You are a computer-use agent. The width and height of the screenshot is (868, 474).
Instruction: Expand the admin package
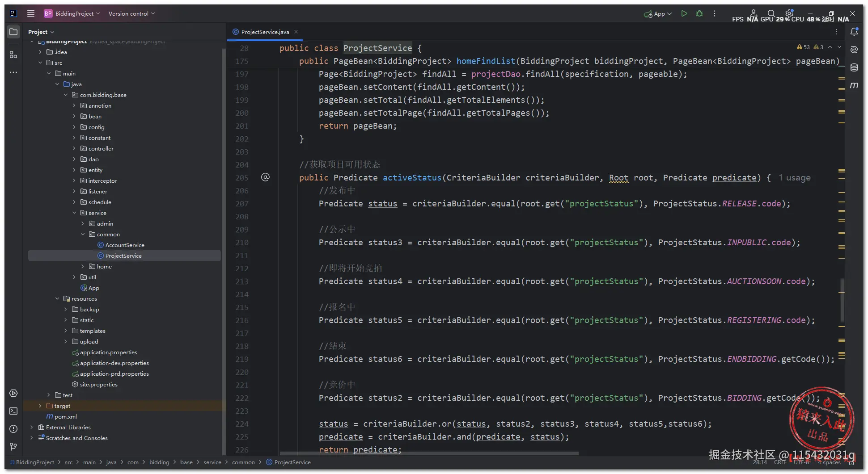tap(83, 223)
